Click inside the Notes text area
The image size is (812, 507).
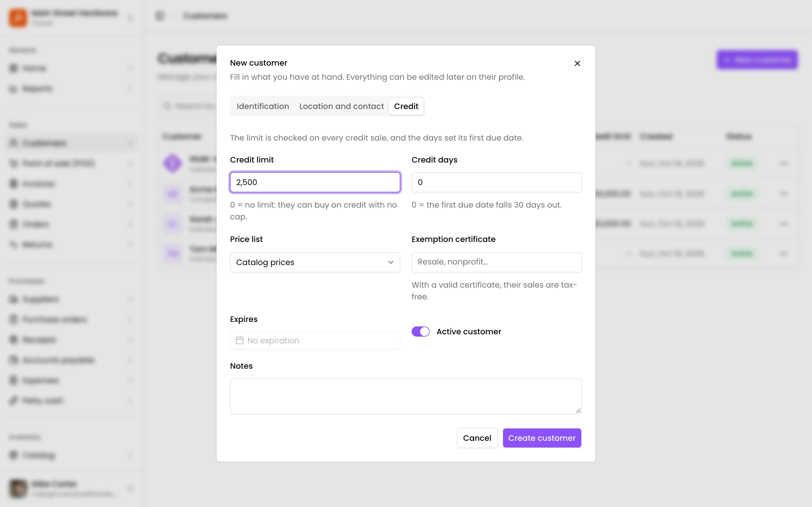click(x=406, y=396)
